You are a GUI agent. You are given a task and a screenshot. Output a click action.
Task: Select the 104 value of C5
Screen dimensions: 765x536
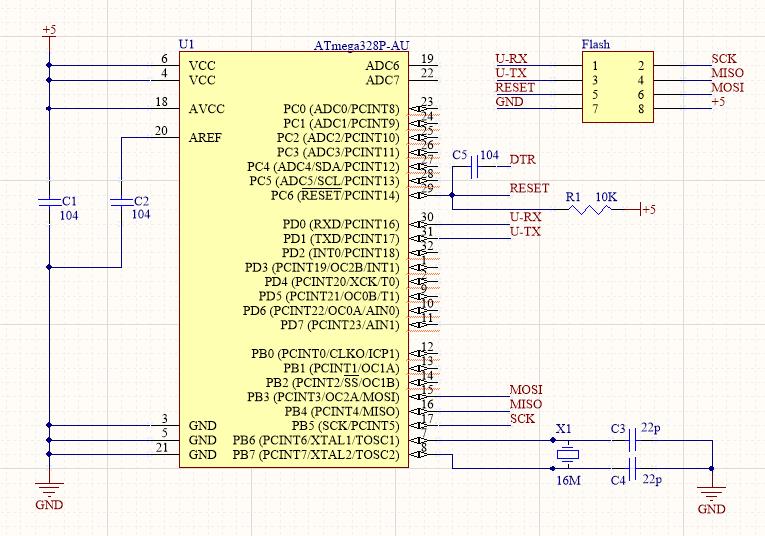pyautogui.click(x=489, y=155)
